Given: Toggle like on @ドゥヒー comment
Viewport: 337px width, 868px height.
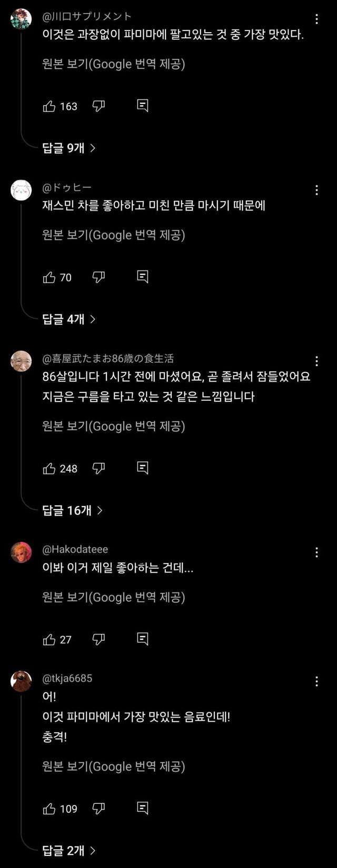Looking at the screenshot, I should click(49, 277).
